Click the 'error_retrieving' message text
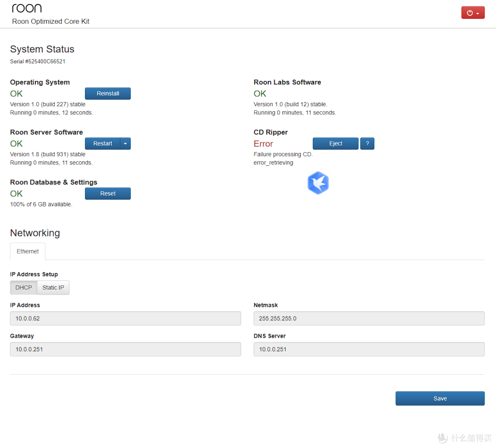The height and width of the screenshot is (448, 496). coord(273,163)
